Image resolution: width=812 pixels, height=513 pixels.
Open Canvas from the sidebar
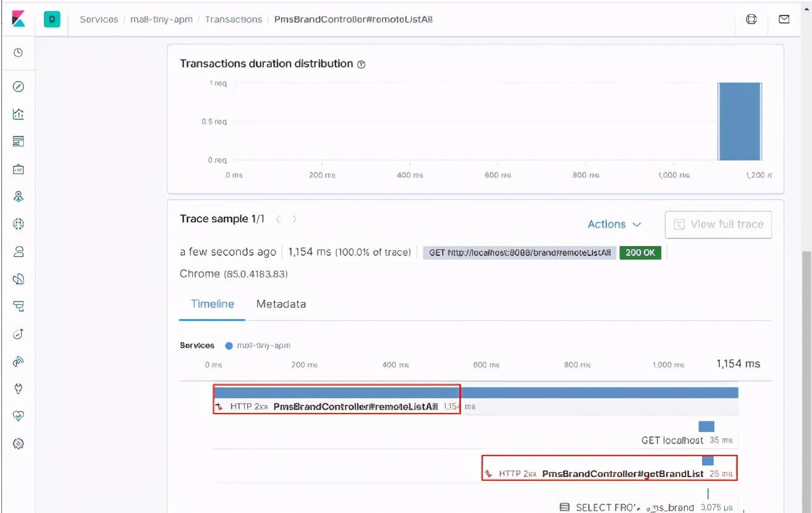[x=18, y=169]
